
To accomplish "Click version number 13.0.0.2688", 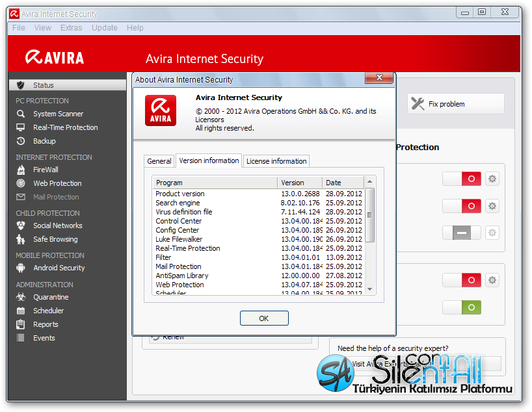I will [300, 194].
